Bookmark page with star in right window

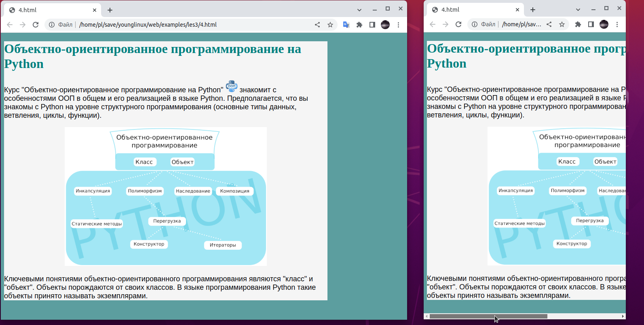coord(562,24)
